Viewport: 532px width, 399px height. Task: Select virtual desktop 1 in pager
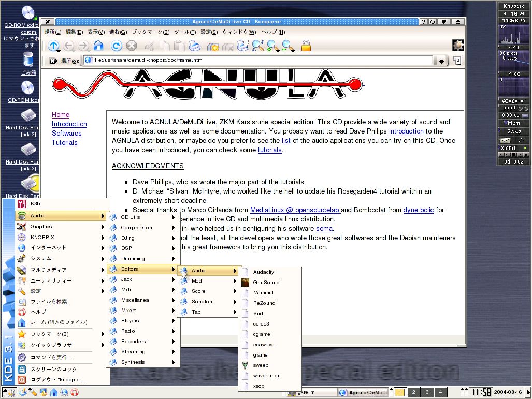click(400, 392)
